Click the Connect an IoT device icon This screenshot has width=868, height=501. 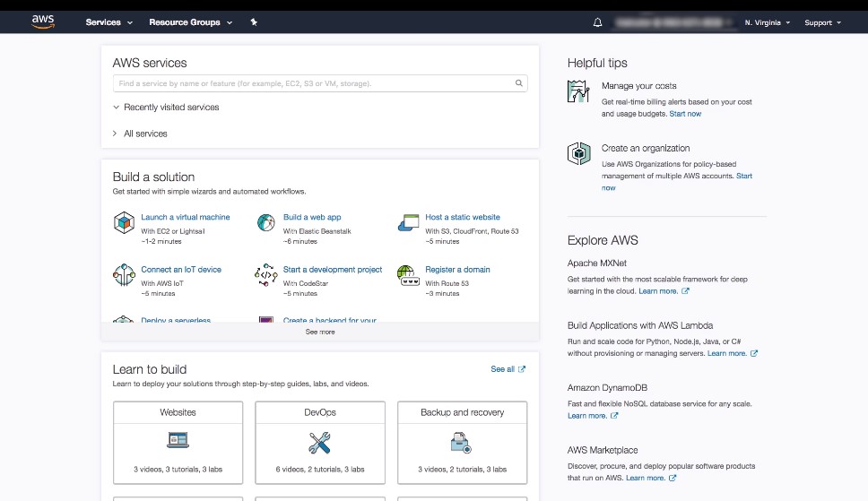[124, 274]
